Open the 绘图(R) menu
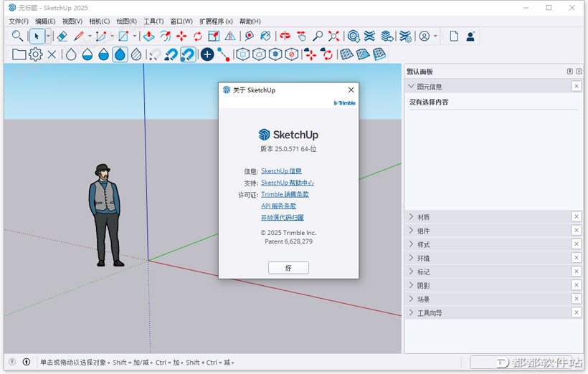 pyautogui.click(x=126, y=21)
